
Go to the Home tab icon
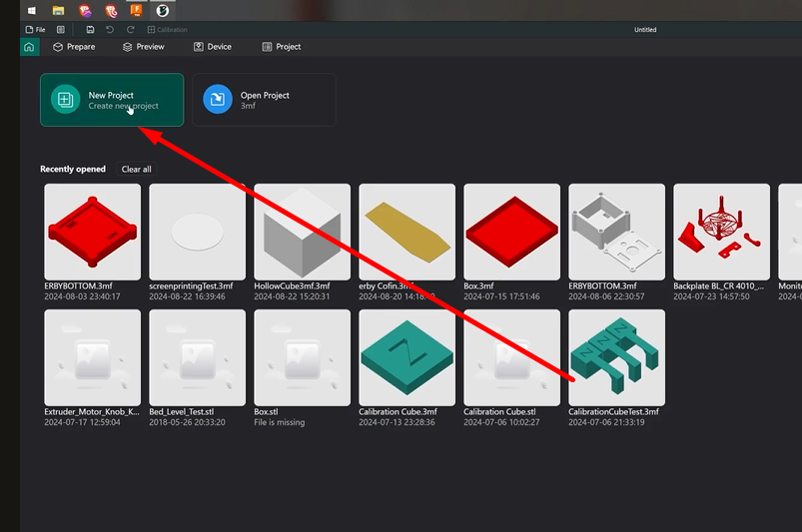(x=29, y=47)
